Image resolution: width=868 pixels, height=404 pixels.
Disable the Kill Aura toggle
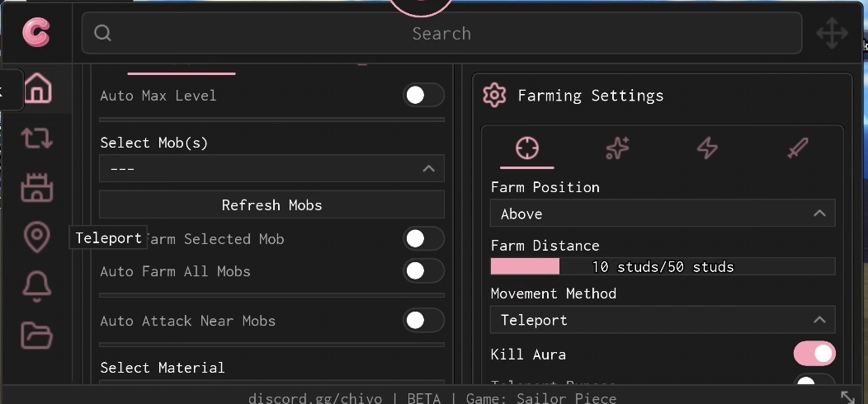[x=814, y=355]
